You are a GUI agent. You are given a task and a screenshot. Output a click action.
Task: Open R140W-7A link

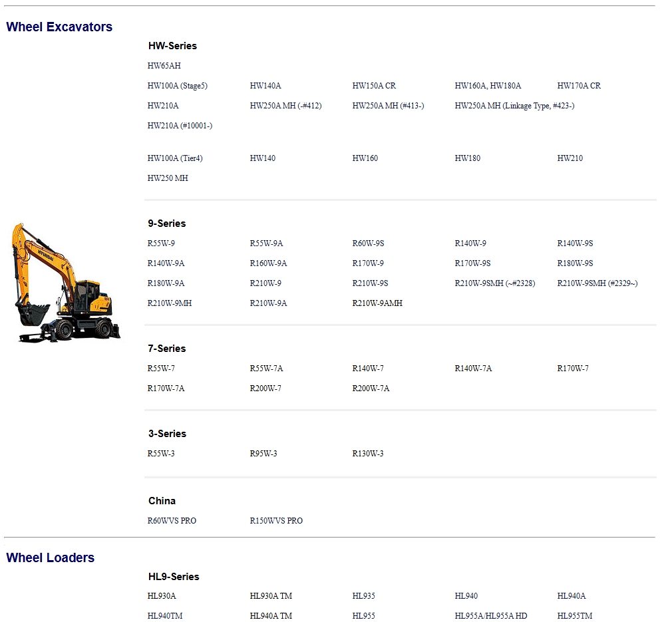[473, 369]
